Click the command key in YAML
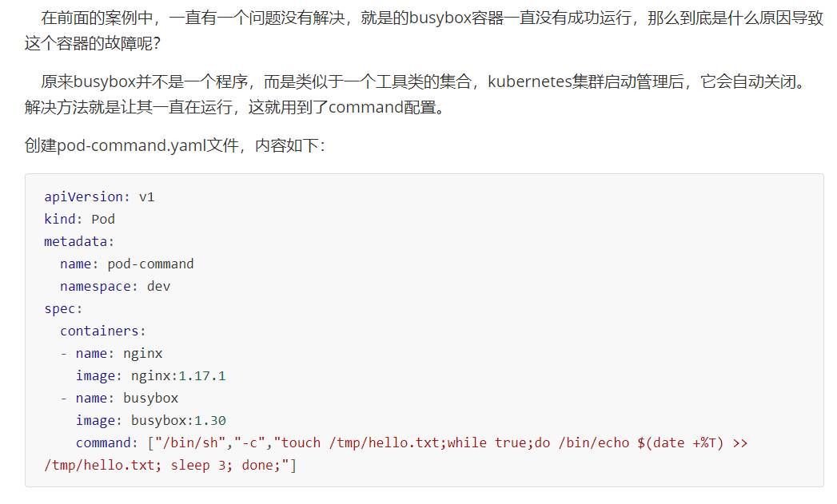Image resolution: width=837 pixels, height=504 pixels. 103,443
